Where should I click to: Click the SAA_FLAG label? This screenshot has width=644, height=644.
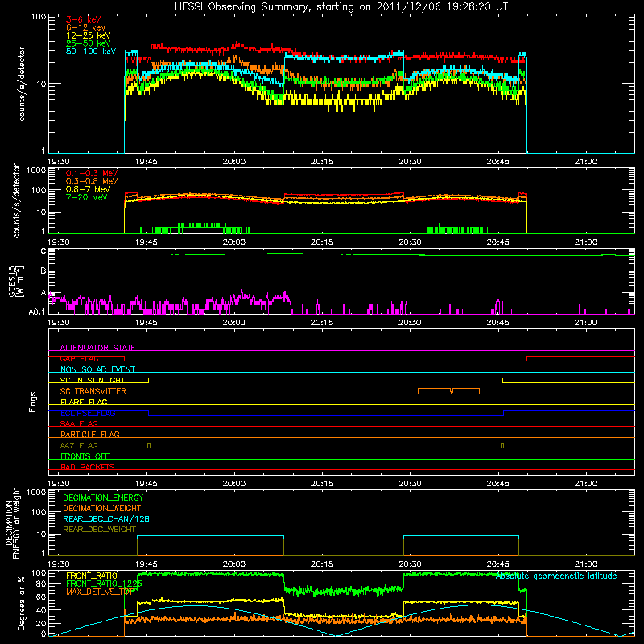click(79, 423)
